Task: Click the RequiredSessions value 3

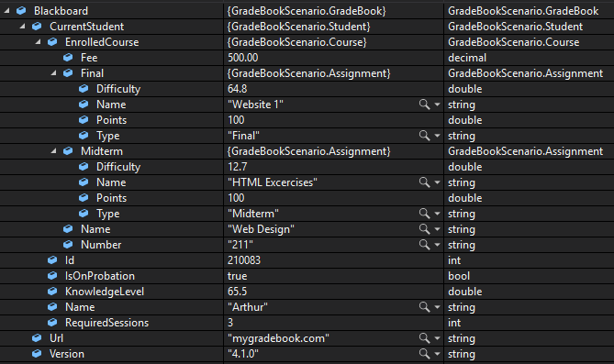Action: click(230, 323)
